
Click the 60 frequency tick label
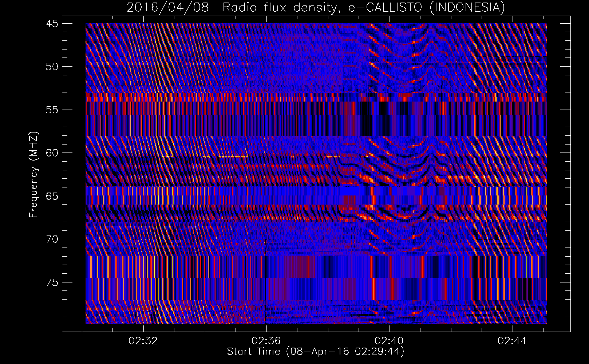coord(52,153)
